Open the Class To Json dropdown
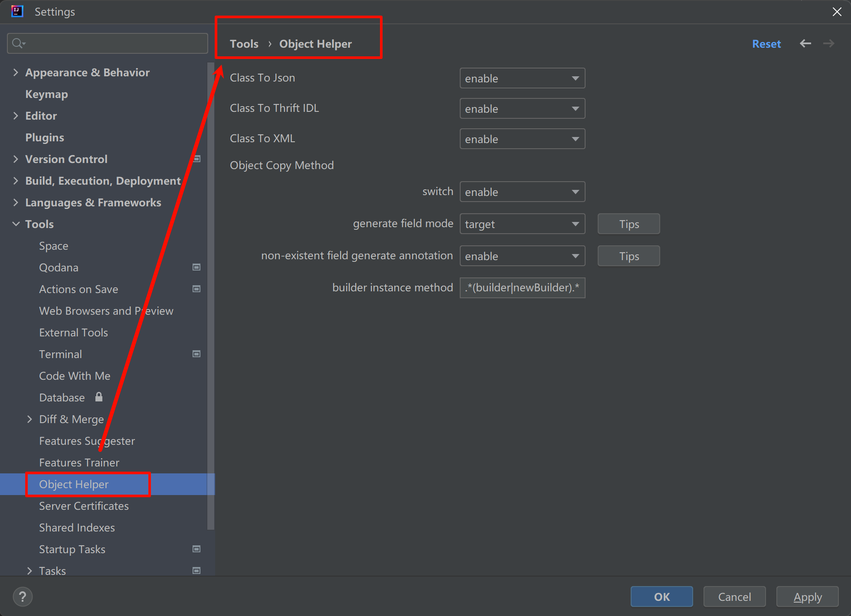Screen dimensions: 851x616 522,78
